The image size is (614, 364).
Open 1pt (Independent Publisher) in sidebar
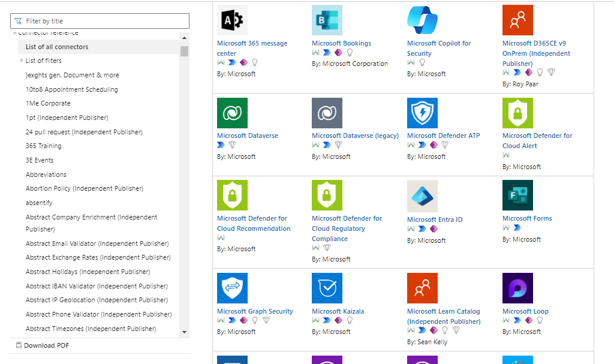tap(67, 118)
